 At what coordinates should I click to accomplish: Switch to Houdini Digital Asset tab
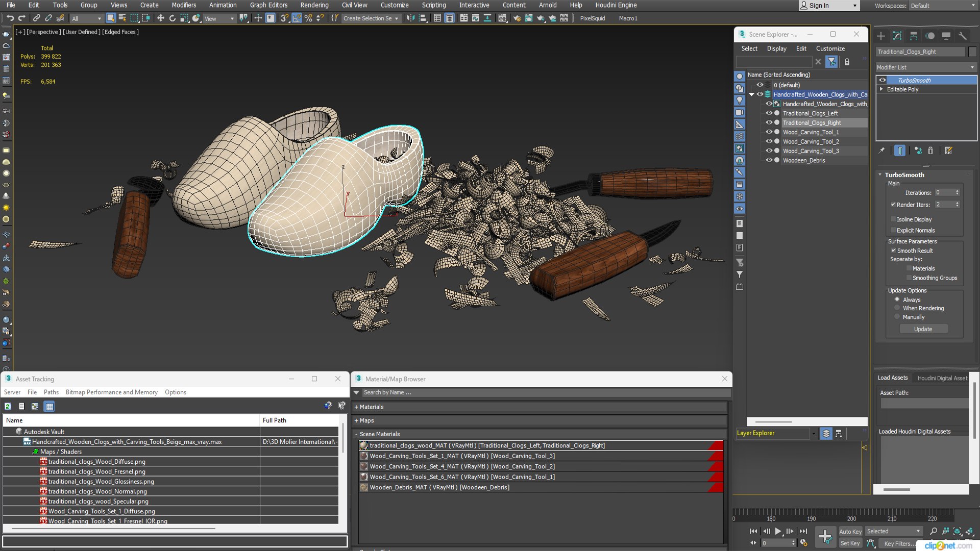942,378
